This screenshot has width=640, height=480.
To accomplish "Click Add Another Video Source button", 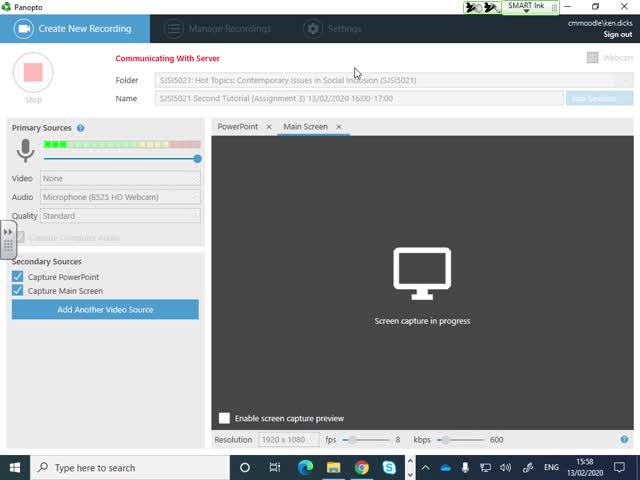I will click(105, 310).
